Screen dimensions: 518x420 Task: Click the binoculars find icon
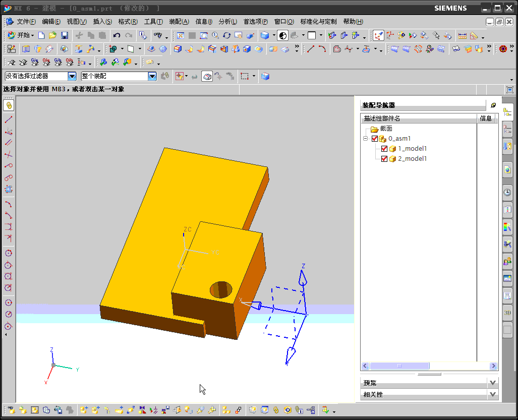[158, 35]
